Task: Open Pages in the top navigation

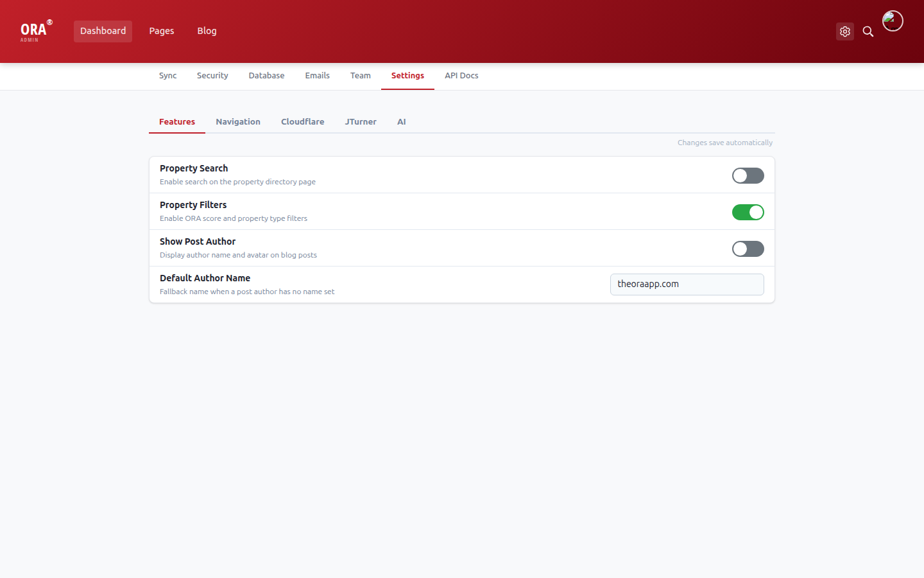Action: [162, 31]
